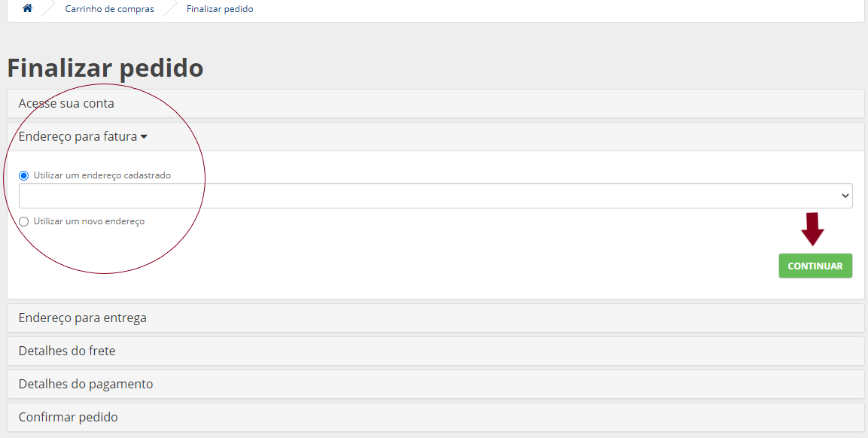Click the large 'Finalizar pedido' page heading
The image size is (868, 438).
pyautogui.click(x=105, y=68)
